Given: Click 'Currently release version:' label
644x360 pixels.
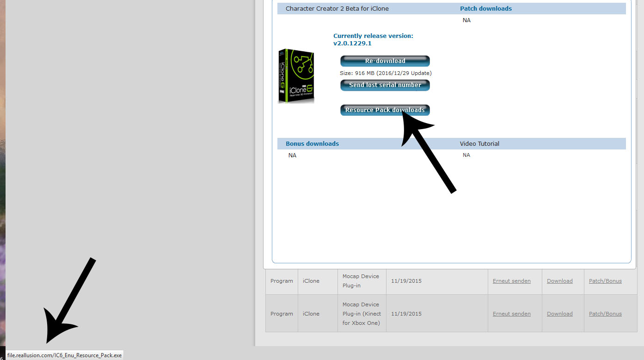Looking at the screenshot, I should [x=373, y=36].
